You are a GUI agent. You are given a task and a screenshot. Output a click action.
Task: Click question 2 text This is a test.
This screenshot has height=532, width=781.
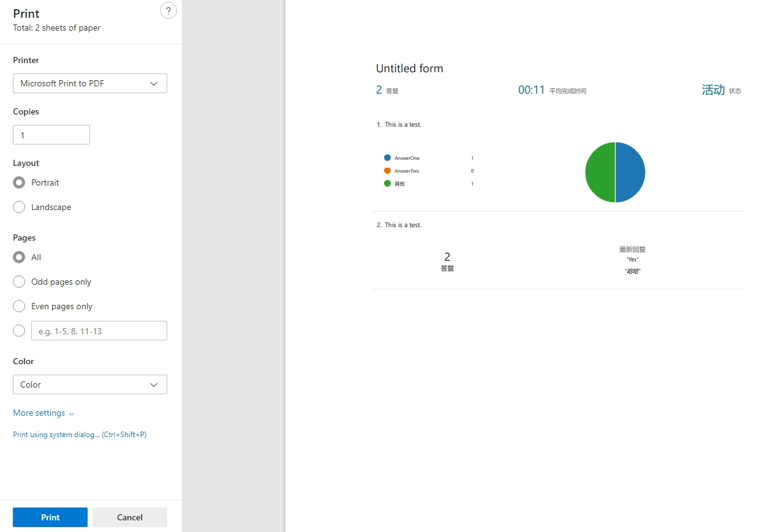click(403, 225)
